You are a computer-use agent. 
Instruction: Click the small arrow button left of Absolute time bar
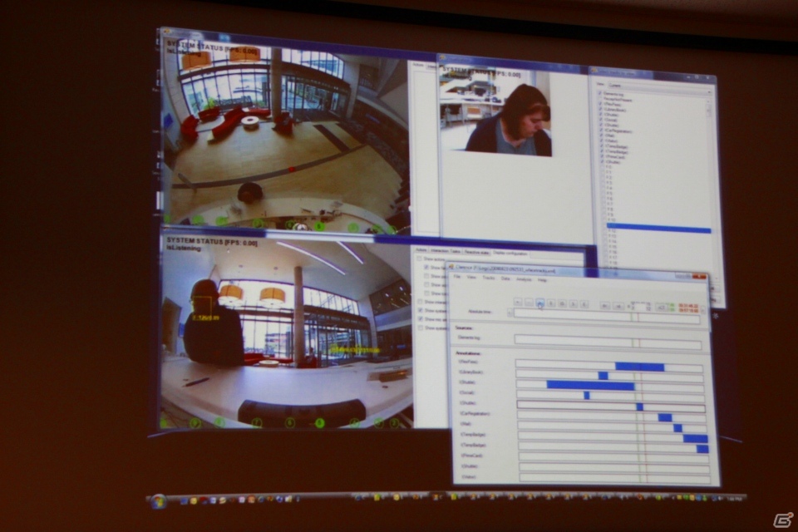click(x=510, y=313)
